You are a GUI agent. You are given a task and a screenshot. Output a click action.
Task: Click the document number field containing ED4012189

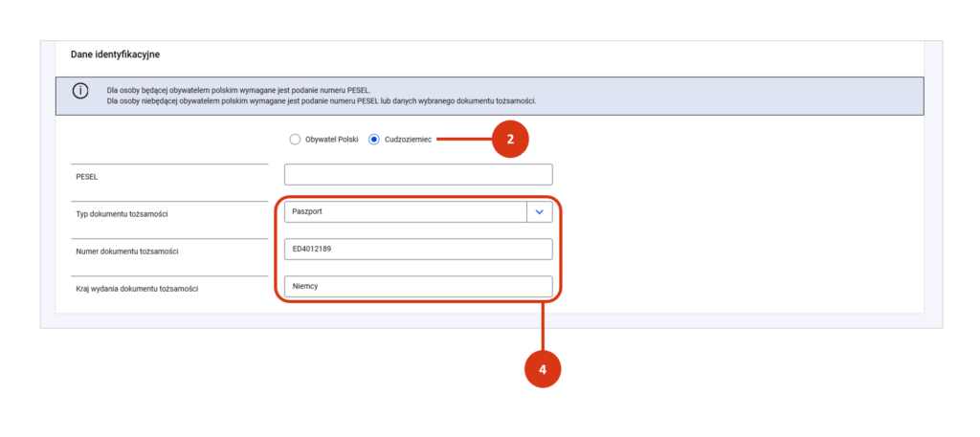[418, 250]
